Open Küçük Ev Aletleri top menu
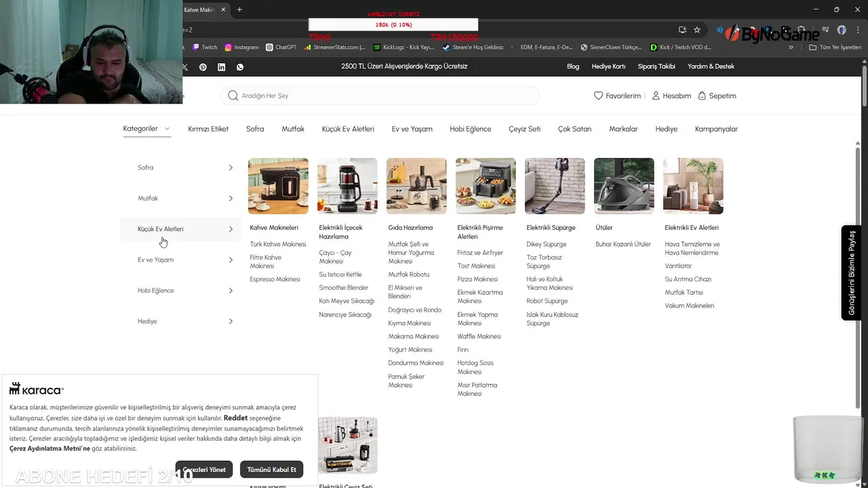 click(x=348, y=129)
